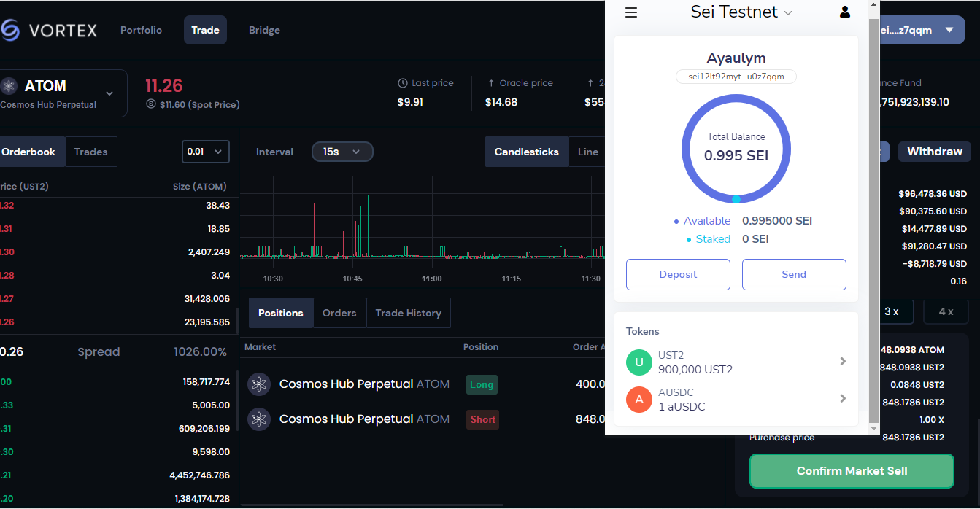Screen dimensions: 980x509
Task: Click the Market column header in positions
Action: coord(260,347)
